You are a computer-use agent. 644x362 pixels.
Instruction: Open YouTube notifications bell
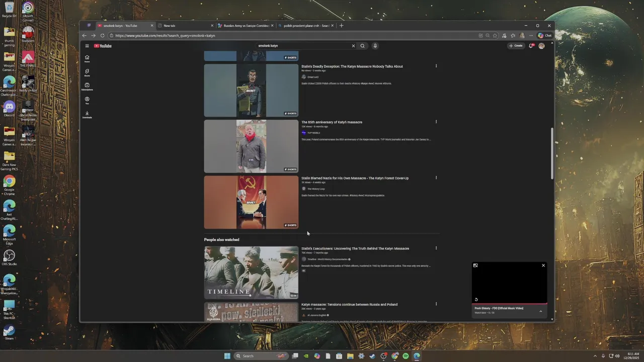[531, 46]
